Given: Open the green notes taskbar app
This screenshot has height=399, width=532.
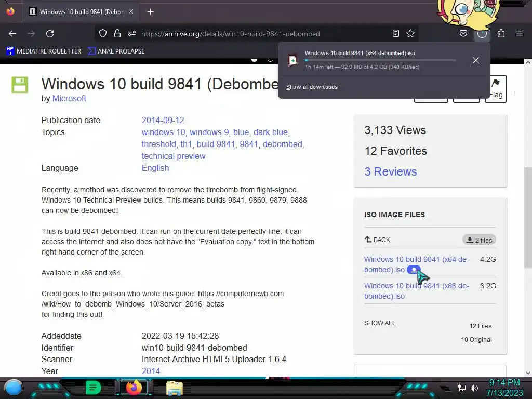Looking at the screenshot, I should [94, 388].
